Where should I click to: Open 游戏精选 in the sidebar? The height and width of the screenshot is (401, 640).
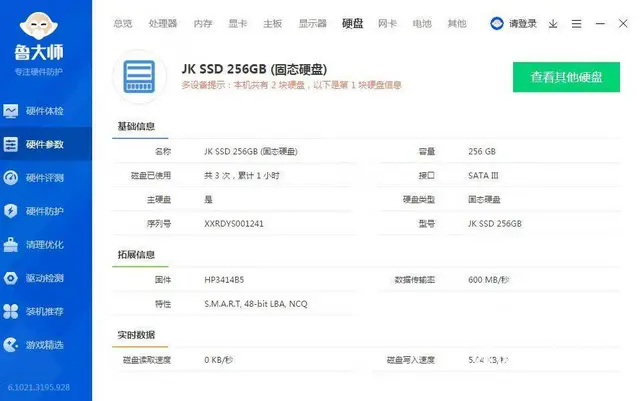pyautogui.click(x=46, y=345)
